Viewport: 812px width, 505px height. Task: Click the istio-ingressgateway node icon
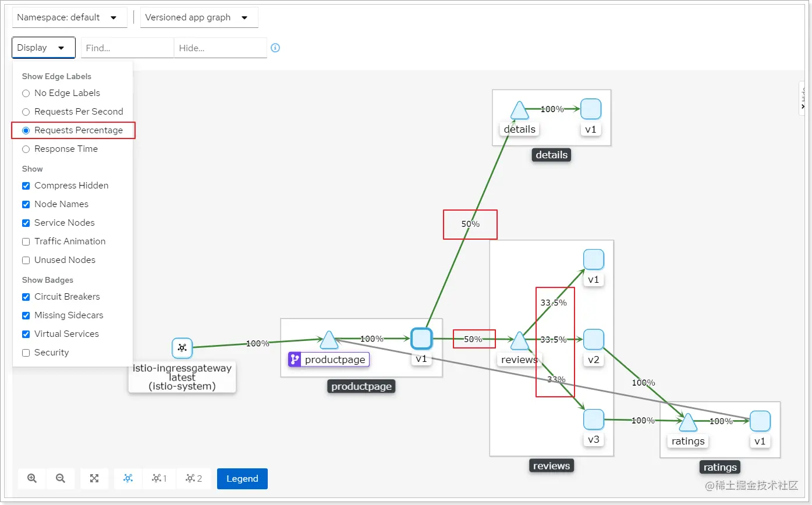[182, 348]
